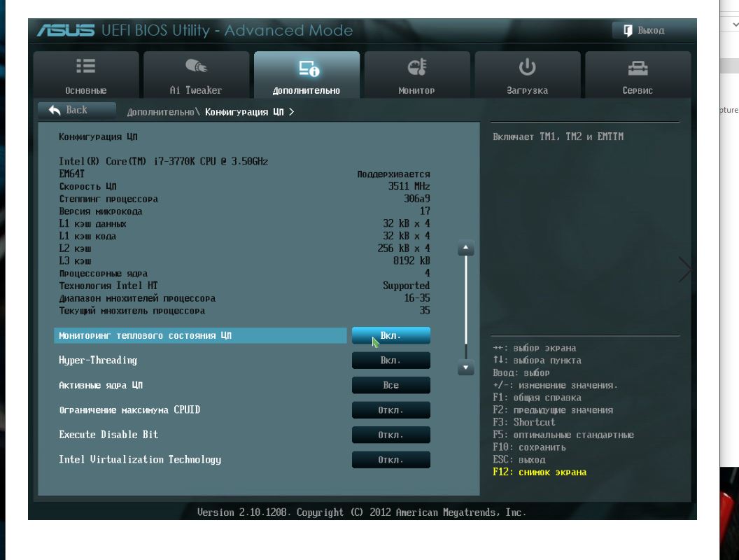Click the Основные list icon
The image size is (739, 560).
(86, 66)
